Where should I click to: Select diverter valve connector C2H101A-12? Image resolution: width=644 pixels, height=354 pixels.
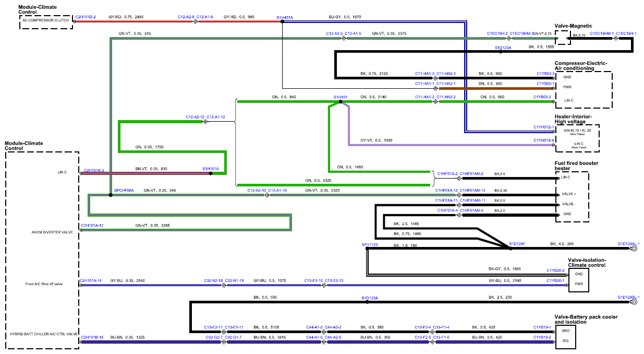tap(92, 226)
